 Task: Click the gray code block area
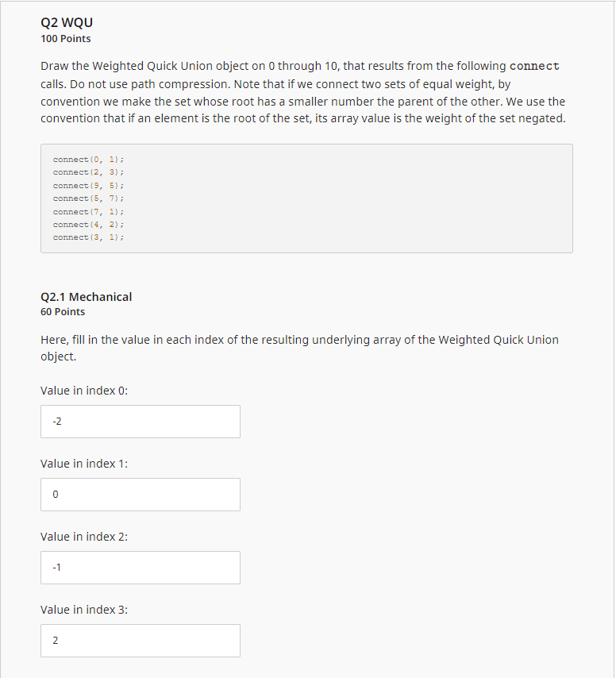pyautogui.click(x=306, y=198)
